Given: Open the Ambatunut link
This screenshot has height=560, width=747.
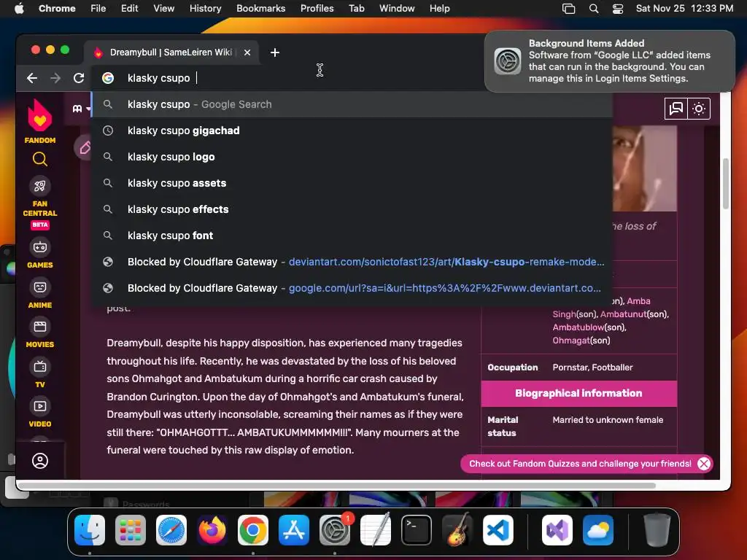Looking at the screenshot, I should (x=623, y=314).
